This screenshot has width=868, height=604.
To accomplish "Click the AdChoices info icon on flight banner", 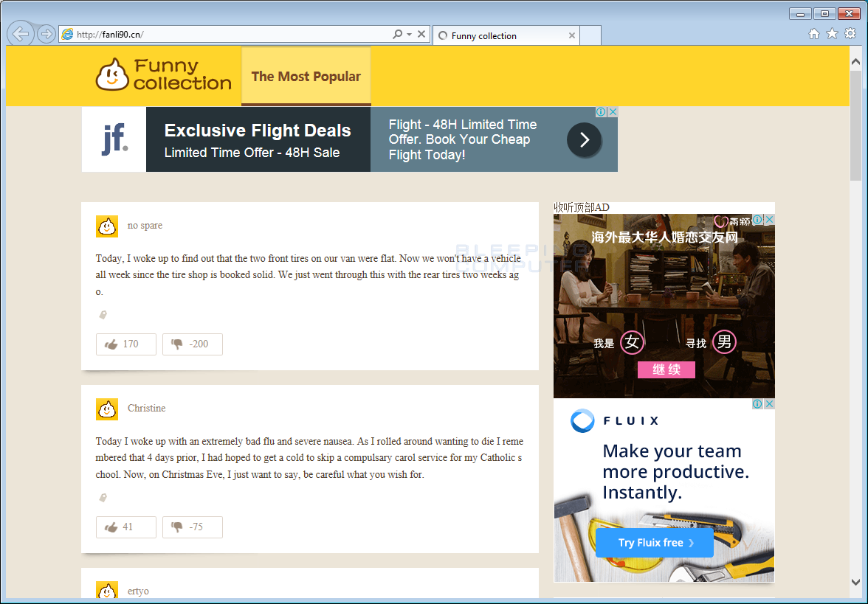I will (x=601, y=112).
